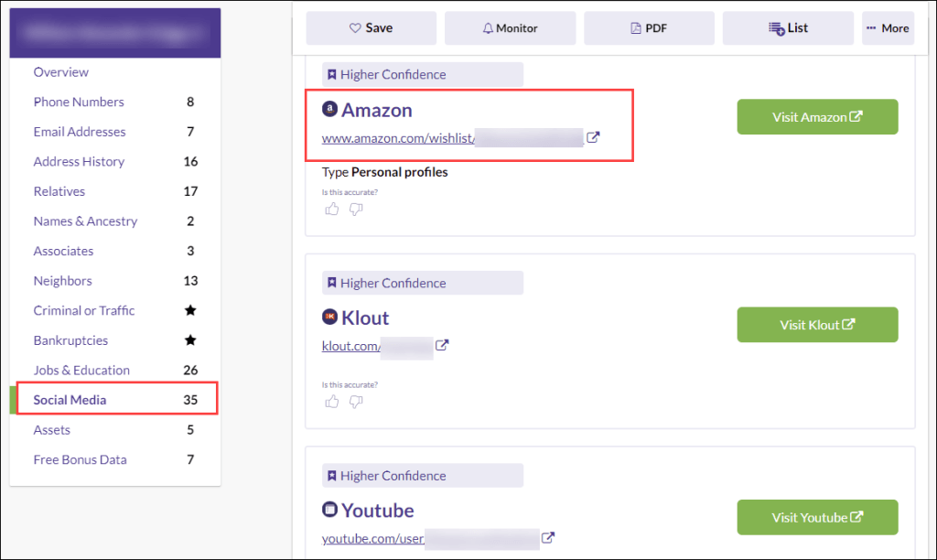This screenshot has width=937, height=560.
Task: Click the Save button with heart icon
Action: tap(372, 28)
